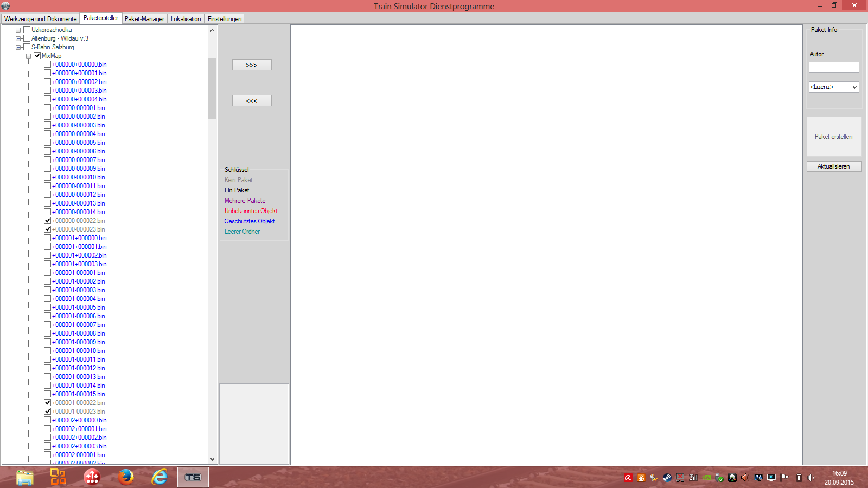Screen dimensions: 868x488
Task: Open the Lizenz dropdown
Action: coord(834,87)
